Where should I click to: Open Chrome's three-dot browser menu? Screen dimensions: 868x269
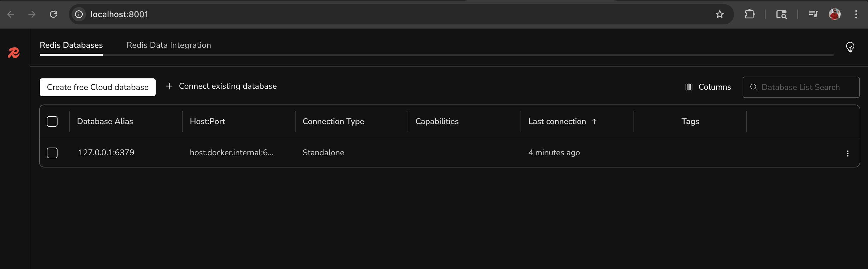pos(856,14)
